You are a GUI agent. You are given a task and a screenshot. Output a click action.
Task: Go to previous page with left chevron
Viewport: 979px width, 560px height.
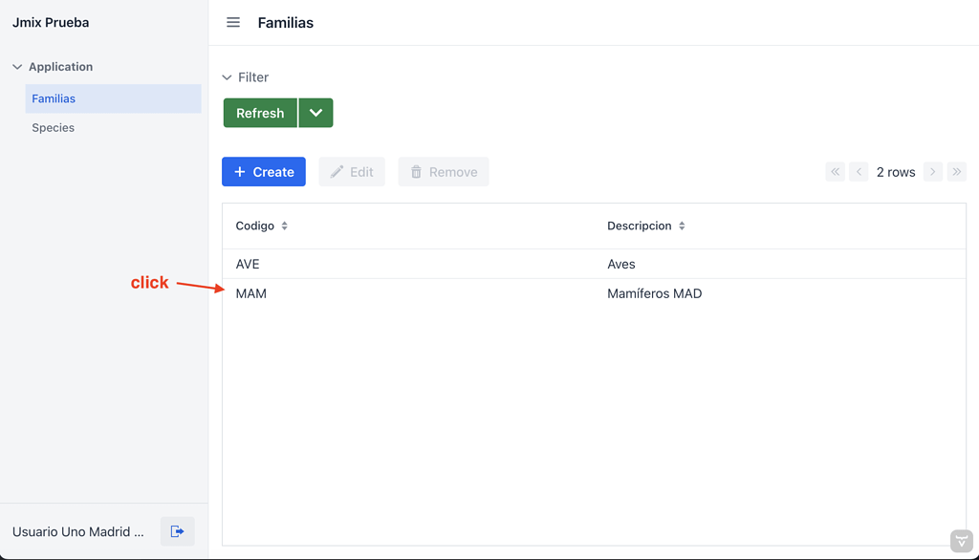858,171
